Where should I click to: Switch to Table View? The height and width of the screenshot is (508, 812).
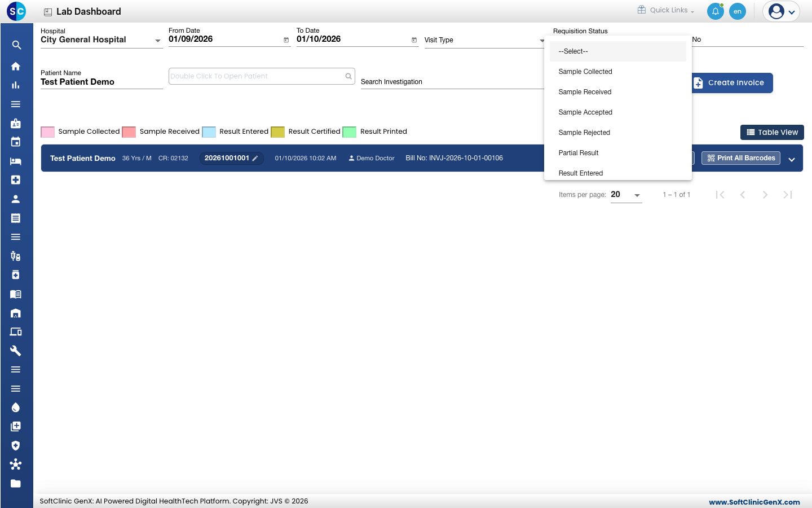click(x=772, y=132)
